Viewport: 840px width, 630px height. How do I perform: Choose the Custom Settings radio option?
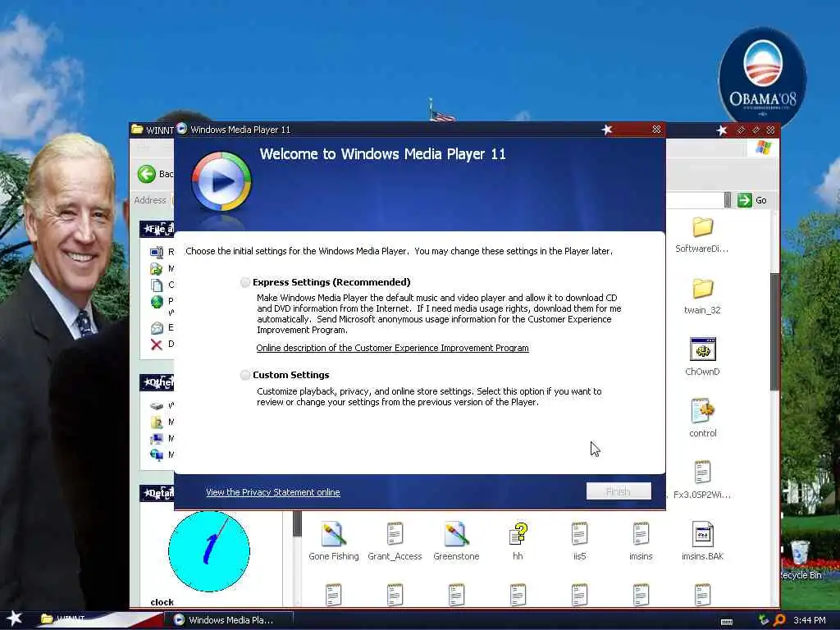click(x=245, y=375)
